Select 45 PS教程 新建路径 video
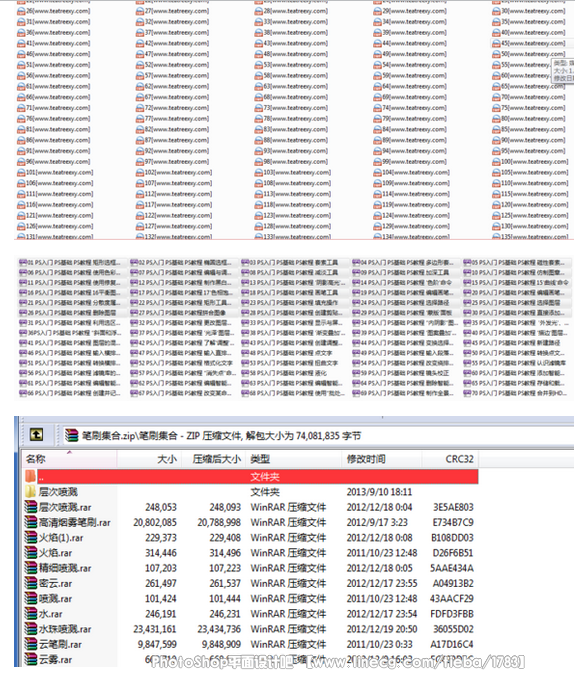This screenshot has height=679, width=575. point(512,343)
